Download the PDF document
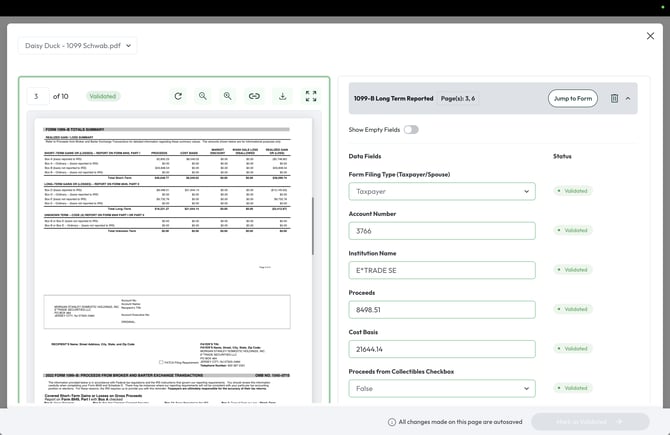The width and height of the screenshot is (670, 435). point(282,96)
